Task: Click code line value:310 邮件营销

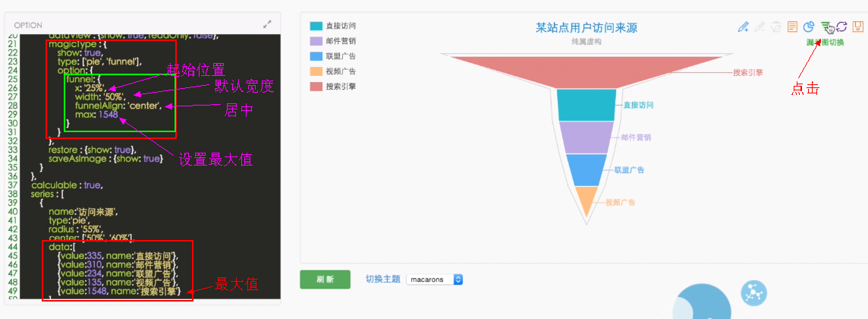Action: tap(118, 264)
